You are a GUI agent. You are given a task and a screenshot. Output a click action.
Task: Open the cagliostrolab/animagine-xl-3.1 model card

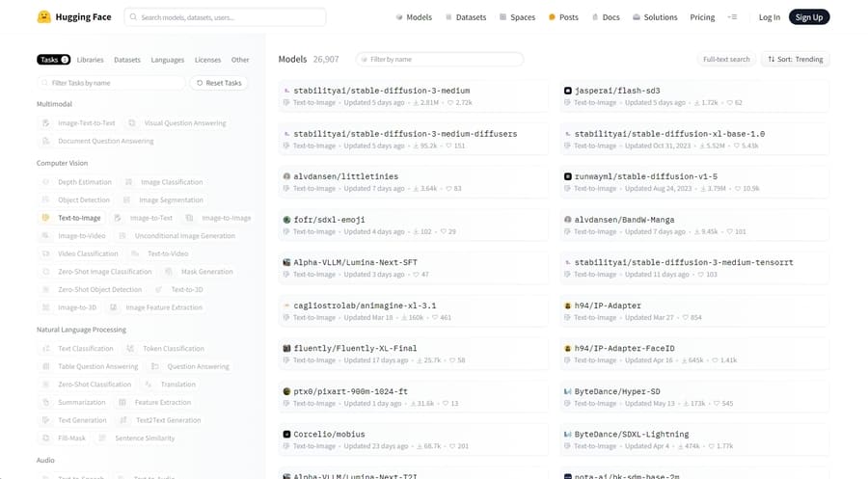coord(413,311)
